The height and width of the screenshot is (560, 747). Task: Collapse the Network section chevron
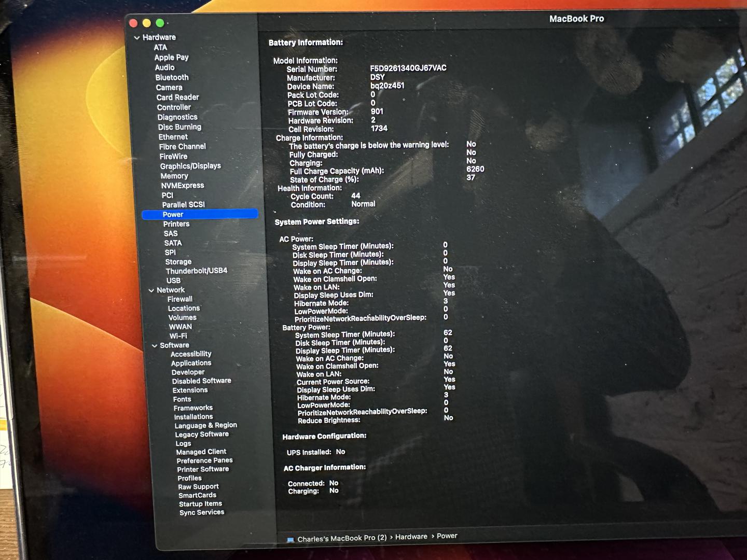click(x=151, y=290)
